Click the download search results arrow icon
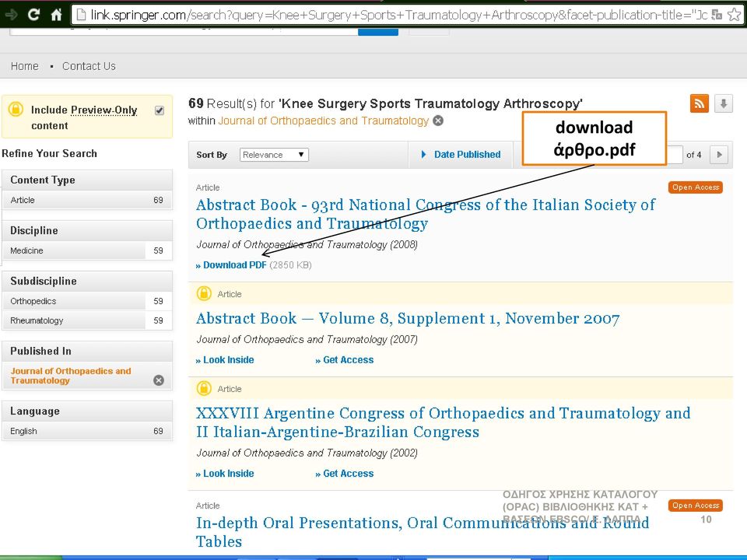Image resolution: width=747 pixels, height=560 pixels. (x=723, y=103)
